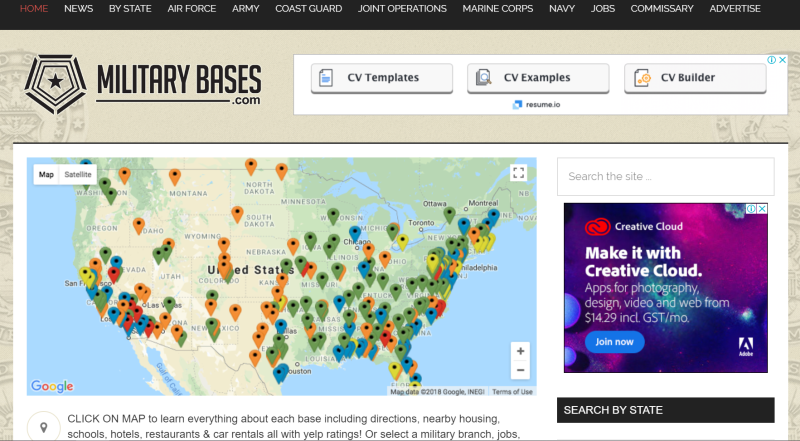Switch map to Map view

[46, 175]
